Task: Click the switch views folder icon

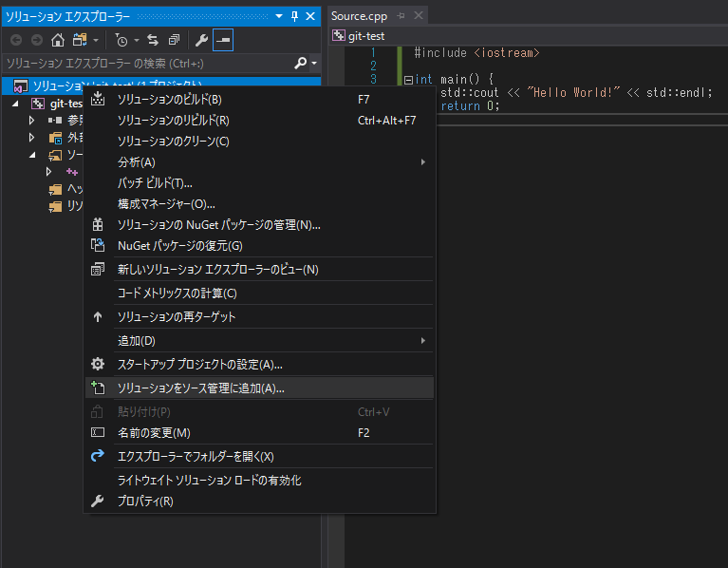Action: click(80, 41)
